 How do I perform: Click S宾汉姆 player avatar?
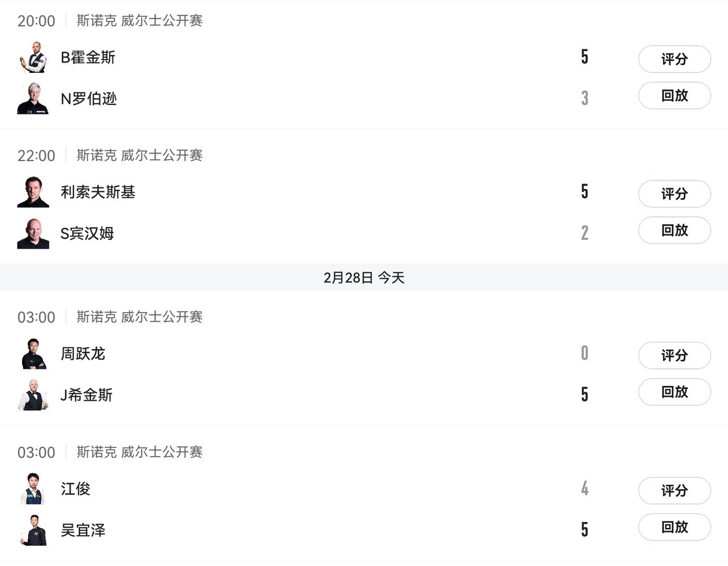pos(33,234)
